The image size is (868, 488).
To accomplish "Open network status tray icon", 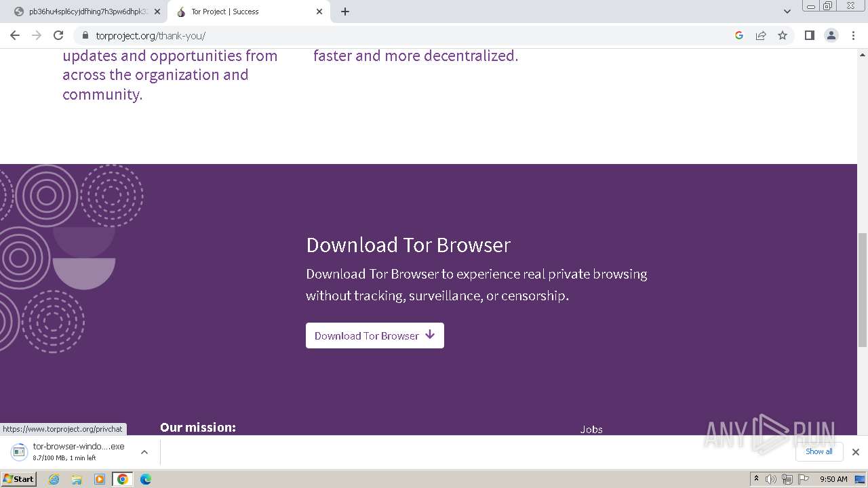I will 787,479.
